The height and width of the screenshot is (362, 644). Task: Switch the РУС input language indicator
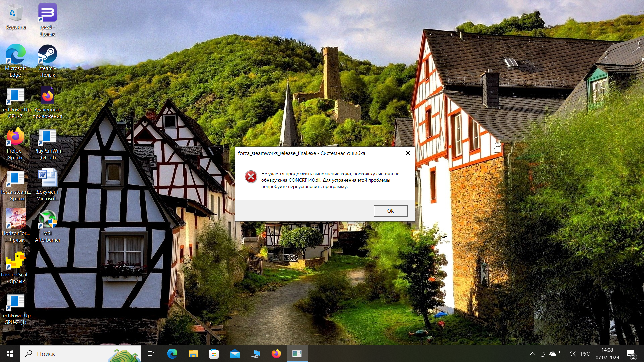585,354
